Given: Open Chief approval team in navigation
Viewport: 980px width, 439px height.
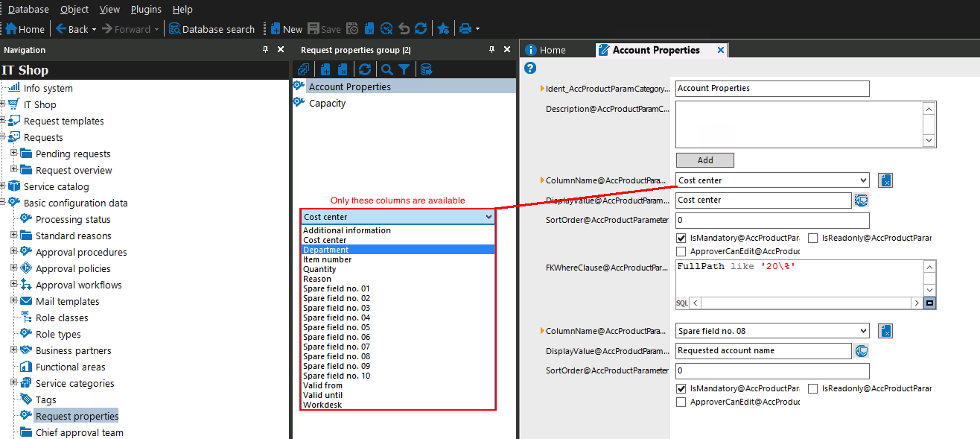Looking at the screenshot, I should [80, 432].
